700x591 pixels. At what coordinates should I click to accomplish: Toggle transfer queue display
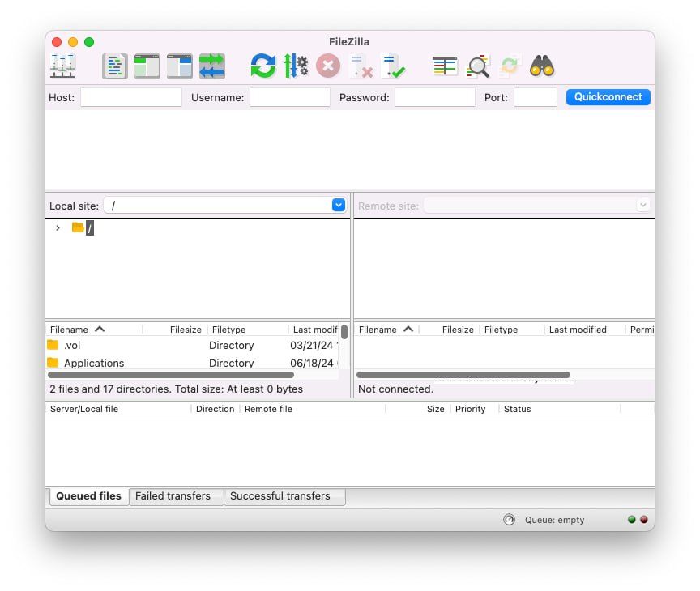212,66
